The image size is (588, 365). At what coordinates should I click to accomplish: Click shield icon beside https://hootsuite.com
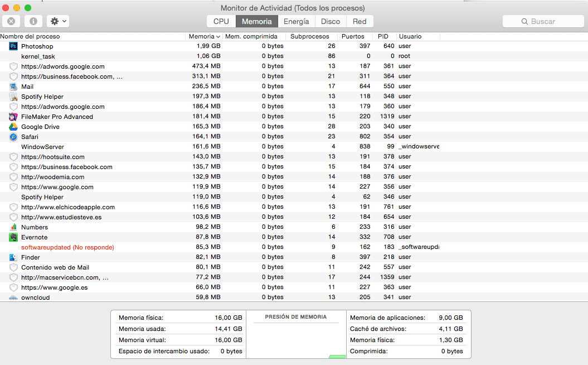(13, 157)
